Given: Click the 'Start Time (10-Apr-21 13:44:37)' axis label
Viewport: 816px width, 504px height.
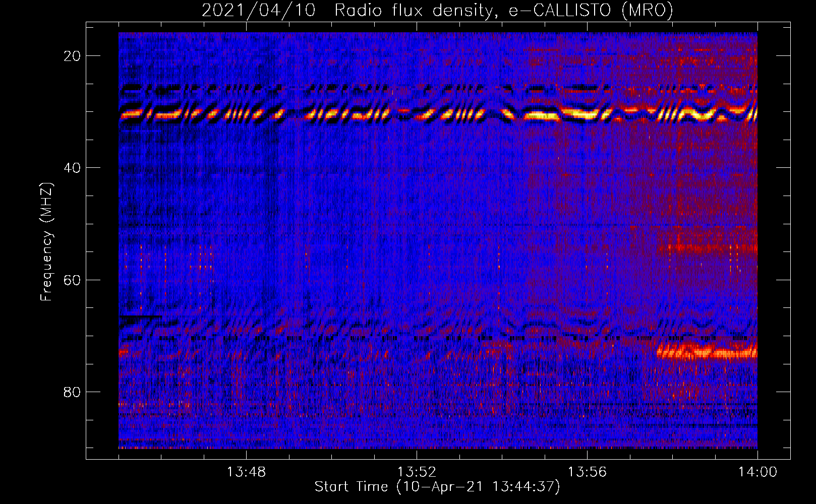Looking at the screenshot, I should point(437,487).
